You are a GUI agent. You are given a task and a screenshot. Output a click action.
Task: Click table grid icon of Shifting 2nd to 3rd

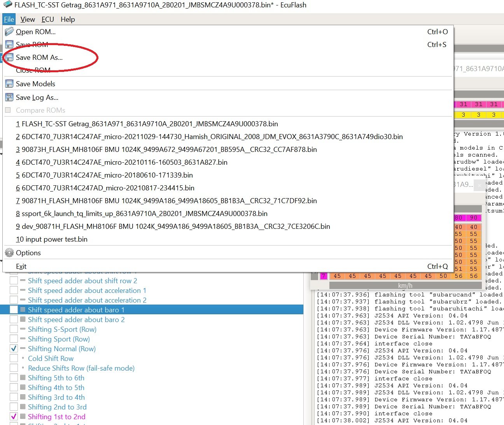tap(23, 407)
